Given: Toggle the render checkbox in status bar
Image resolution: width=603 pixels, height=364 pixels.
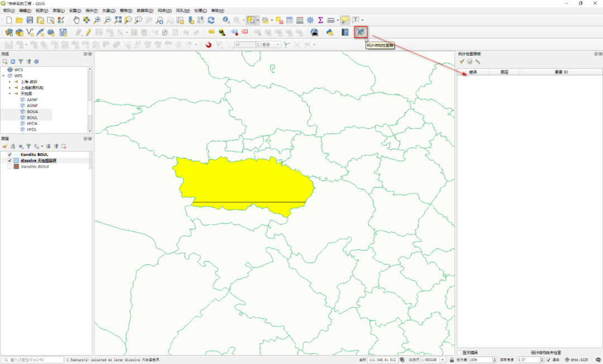Looking at the screenshot, I should [549, 360].
